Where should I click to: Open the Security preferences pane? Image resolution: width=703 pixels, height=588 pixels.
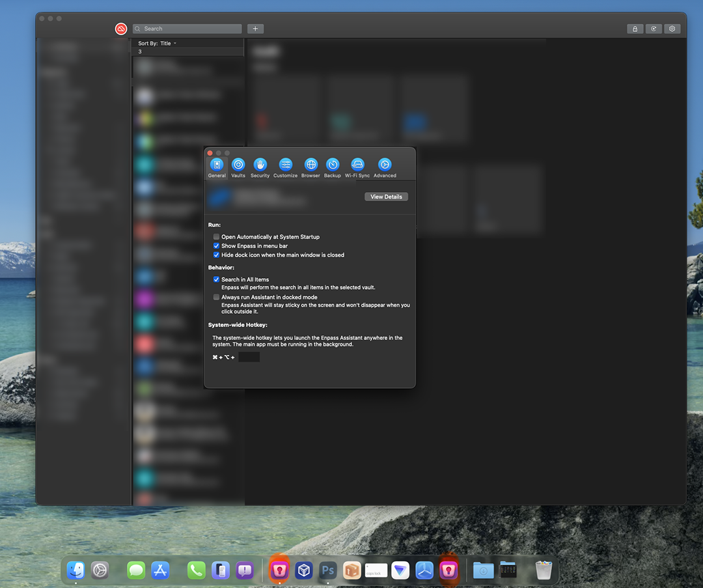click(x=260, y=165)
